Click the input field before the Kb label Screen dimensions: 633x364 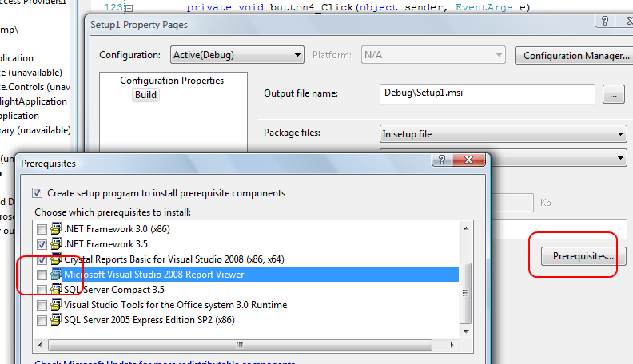(512, 203)
